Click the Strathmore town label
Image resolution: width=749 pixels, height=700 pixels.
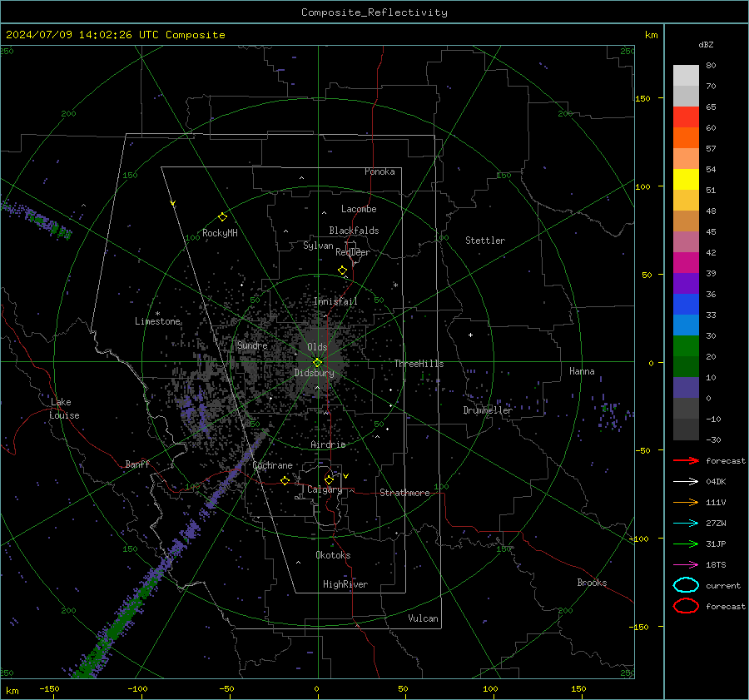[x=404, y=493]
